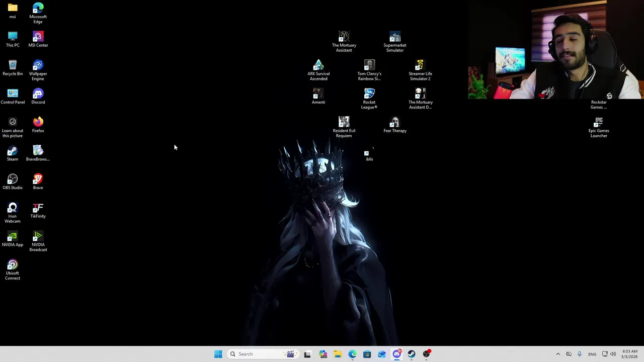The image size is (644, 362).
Task: Click the cloud sync off tray icon
Action: 569,354
